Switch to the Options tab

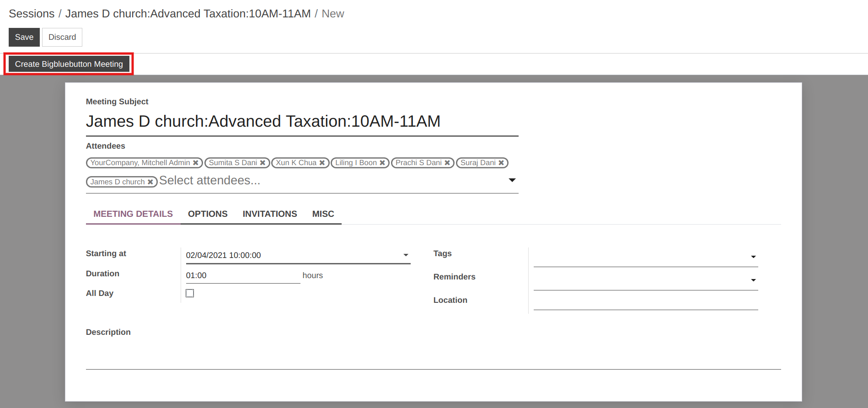coord(208,214)
